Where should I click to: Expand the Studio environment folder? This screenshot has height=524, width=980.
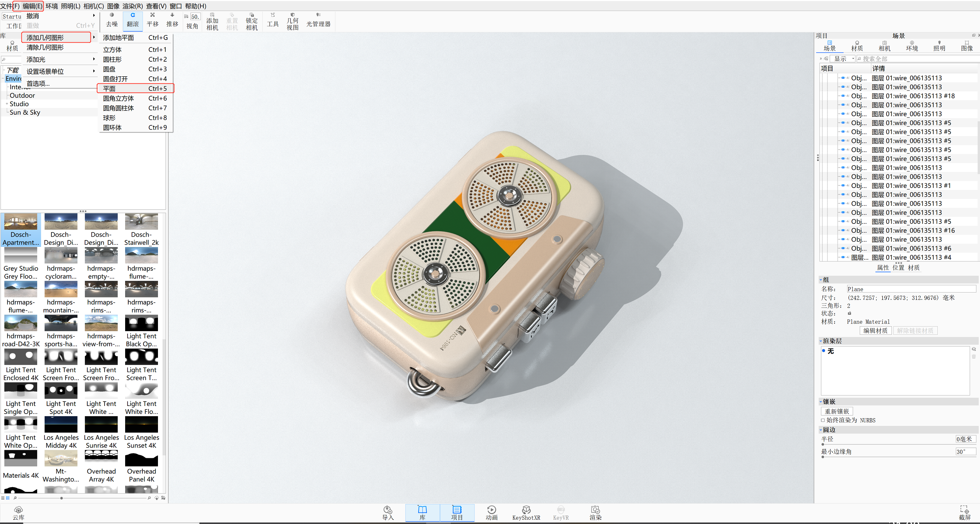coord(7,104)
